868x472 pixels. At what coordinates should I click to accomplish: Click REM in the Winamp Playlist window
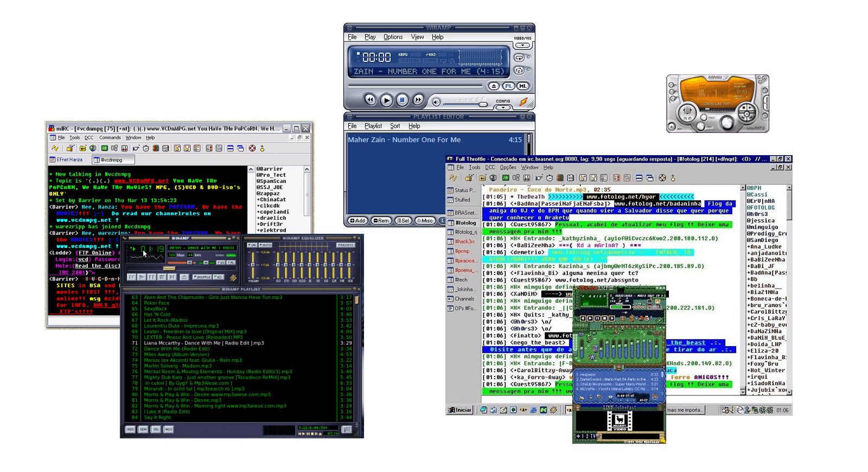(143, 429)
